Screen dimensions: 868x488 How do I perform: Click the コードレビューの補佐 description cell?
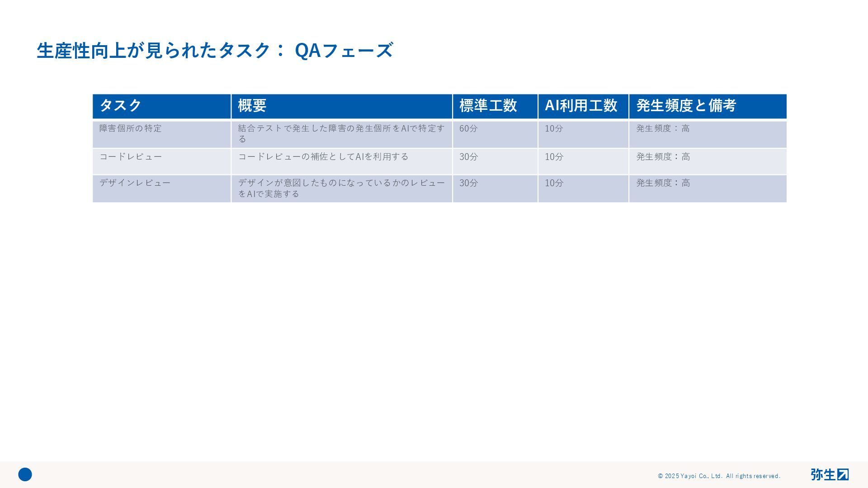tap(341, 161)
